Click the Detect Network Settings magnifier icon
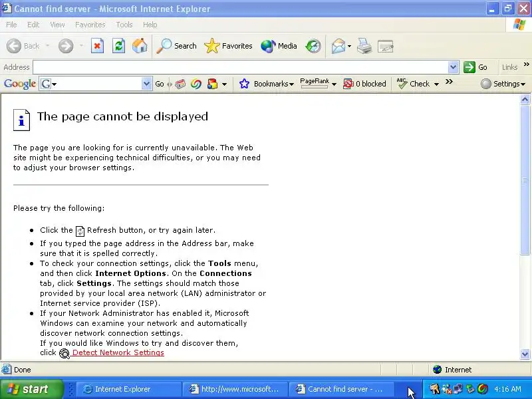 64,353
